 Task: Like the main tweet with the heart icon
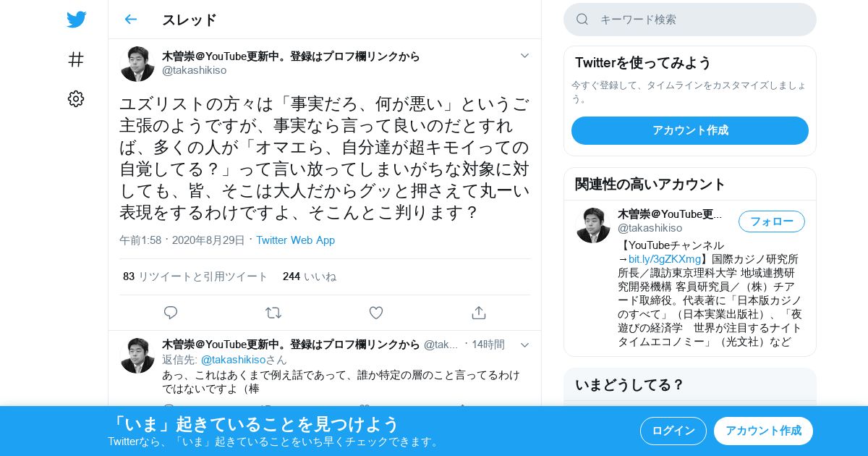pyautogui.click(x=376, y=313)
